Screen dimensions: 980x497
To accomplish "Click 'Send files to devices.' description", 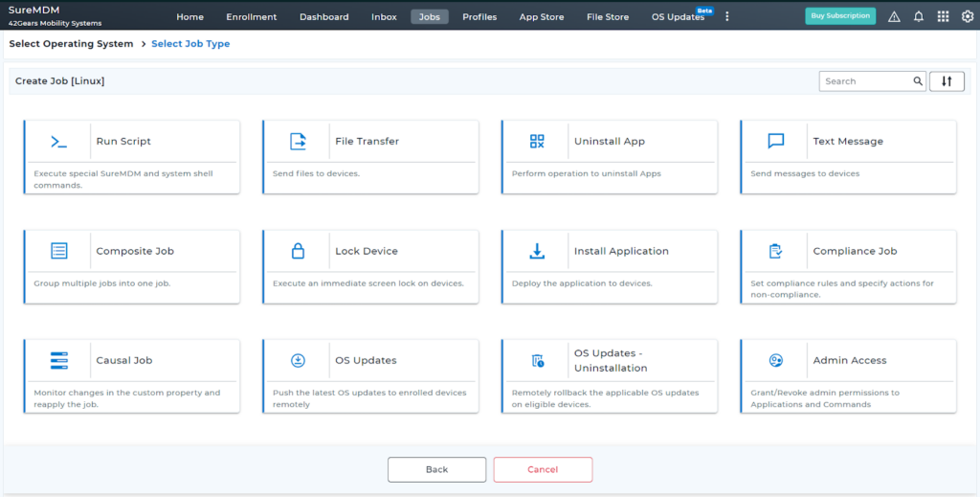I will point(316,173).
